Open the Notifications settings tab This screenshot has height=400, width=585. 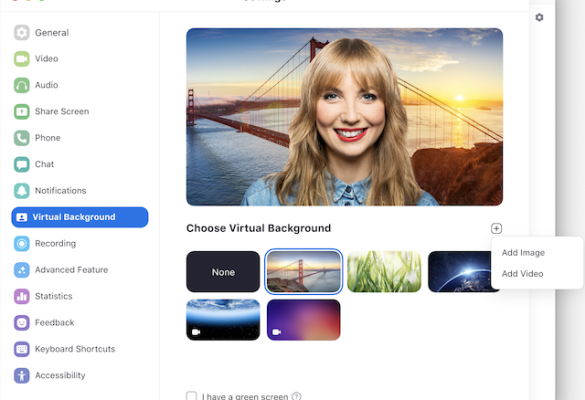pyautogui.click(x=80, y=191)
